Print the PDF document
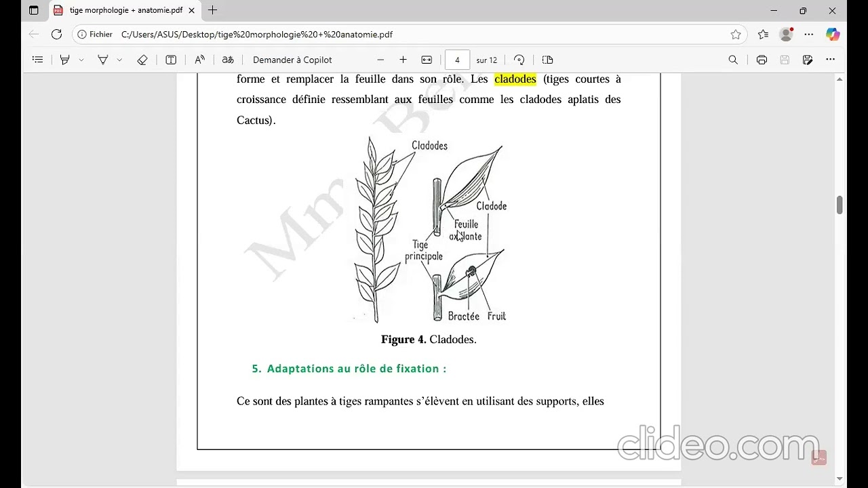This screenshot has width=868, height=488. click(x=762, y=60)
